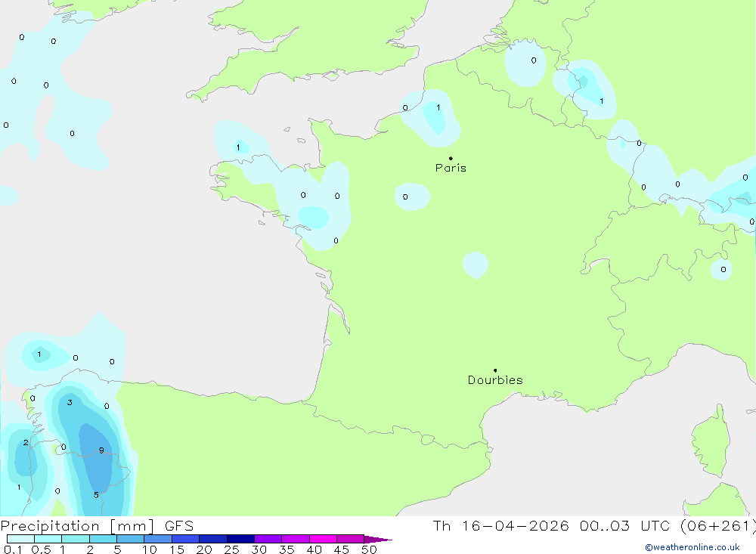
Task: Click the 3 mm precipitation value over Galicia
Action: click(70, 402)
